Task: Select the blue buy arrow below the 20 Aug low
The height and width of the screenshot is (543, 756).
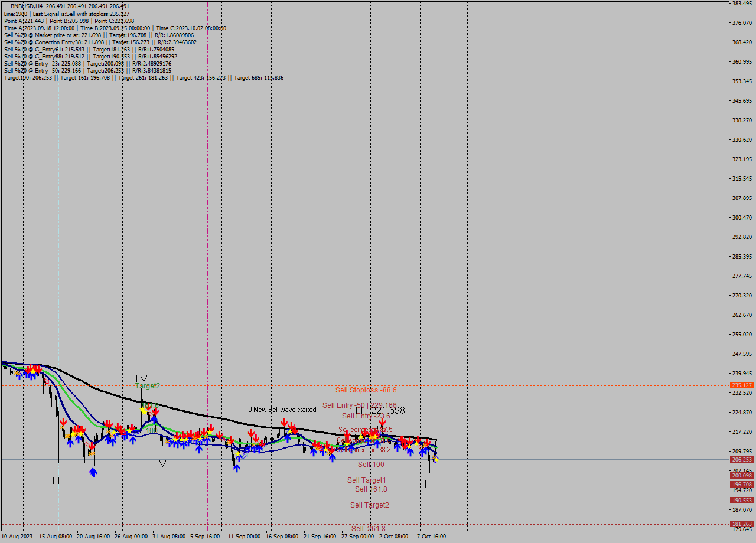Action: click(93, 471)
